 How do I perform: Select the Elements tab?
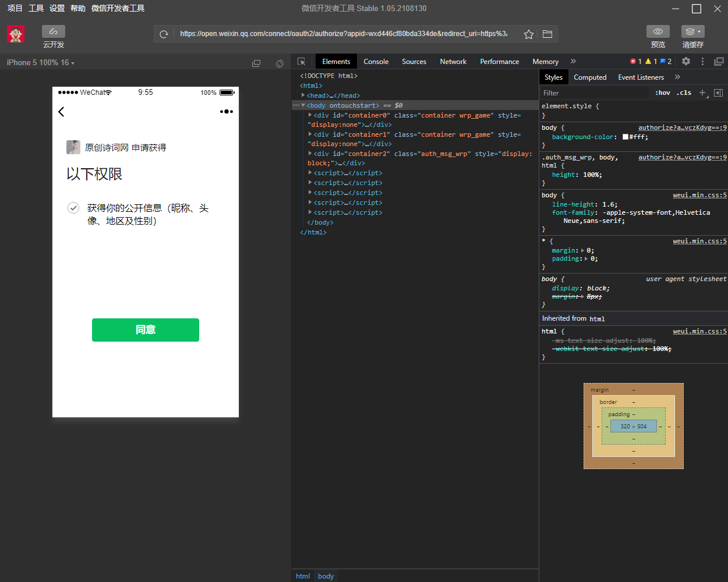click(x=336, y=61)
